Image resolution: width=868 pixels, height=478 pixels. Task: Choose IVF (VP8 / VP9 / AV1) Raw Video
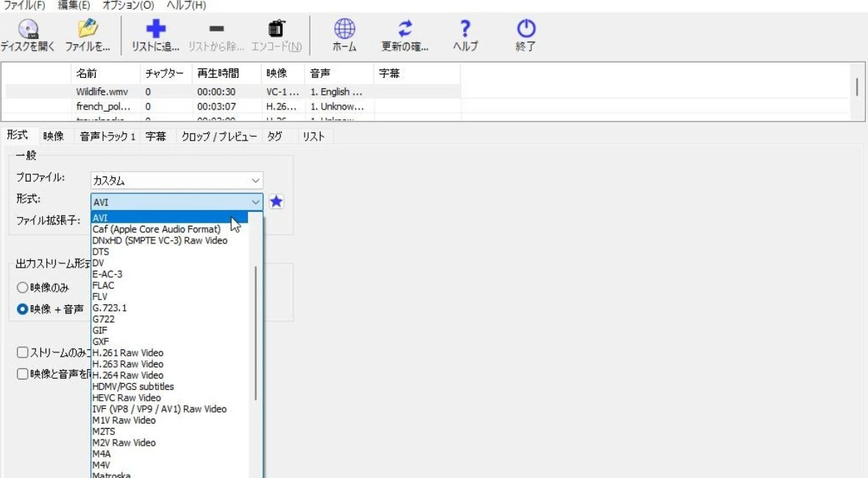click(169, 409)
